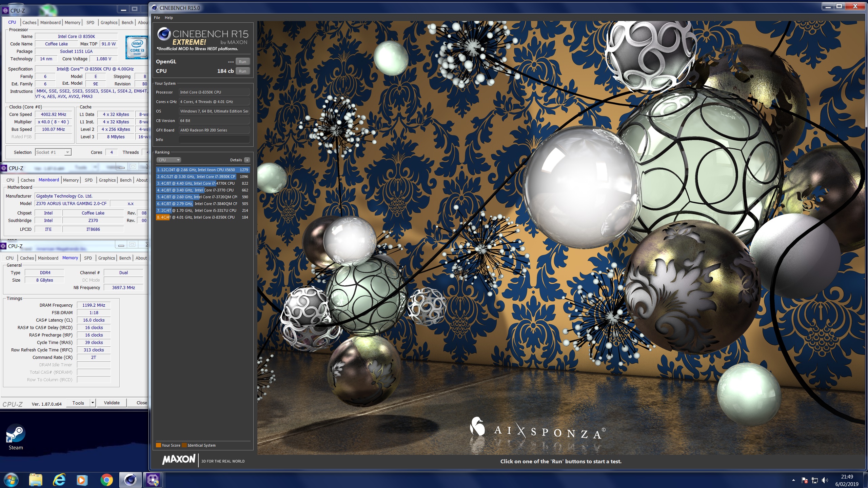Click the Details arrow icon in Ranking

pyautogui.click(x=247, y=160)
